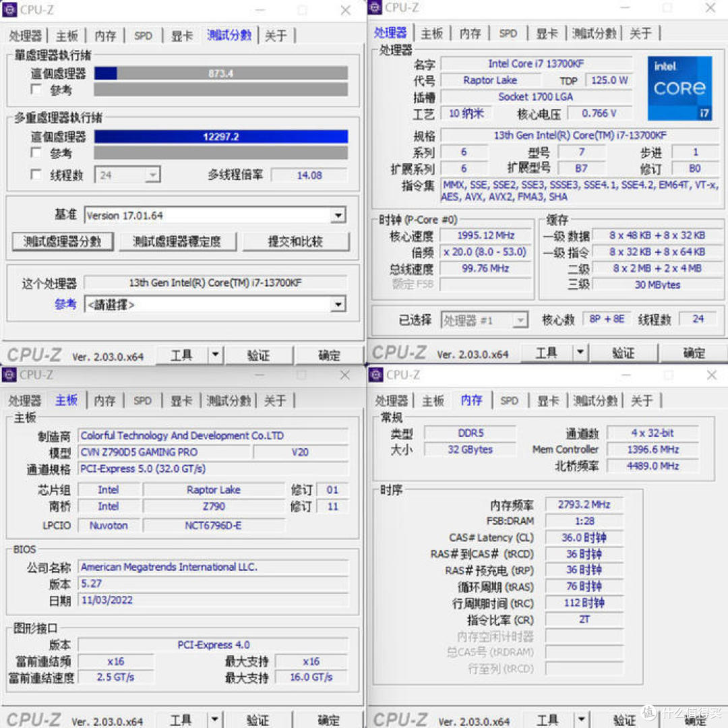Expand 工具 dropdown arrow in mainboard window
Image resolution: width=728 pixels, height=728 pixels.
(x=214, y=720)
